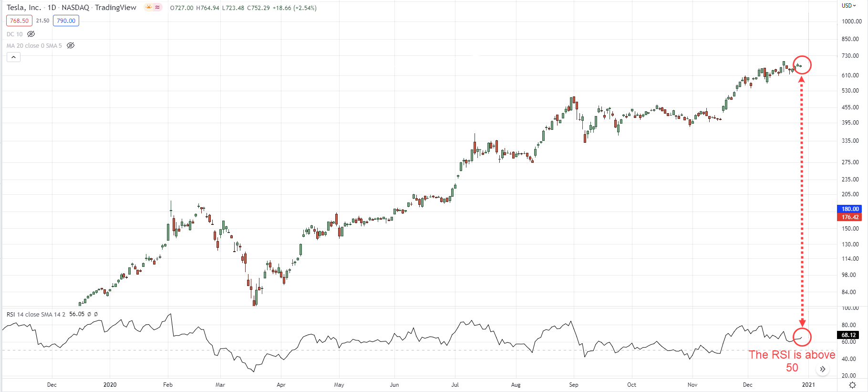Click 60.00 on the RSI scale
Viewport: 868px width, 392px height.
click(x=849, y=342)
